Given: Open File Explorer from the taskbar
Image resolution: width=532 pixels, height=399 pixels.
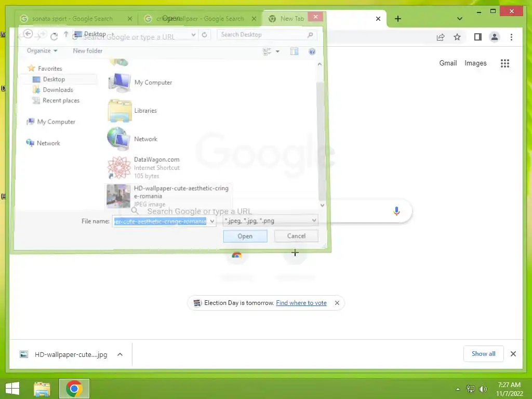Looking at the screenshot, I should [42, 389].
